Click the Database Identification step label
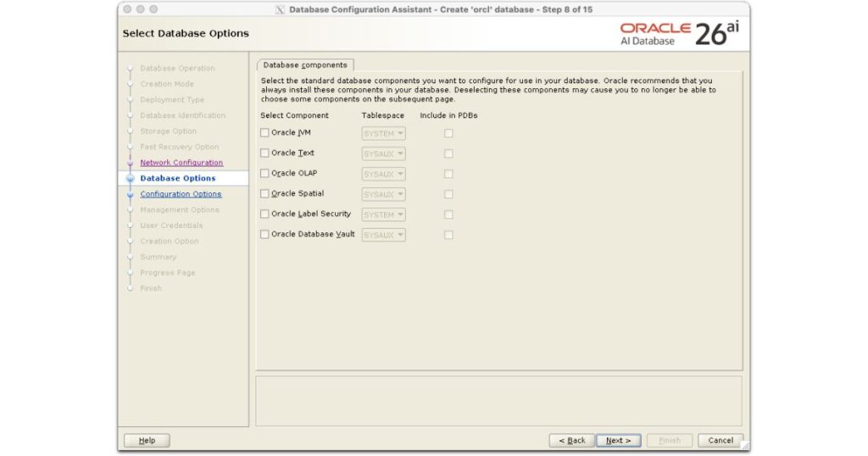The height and width of the screenshot is (456, 868). [x=183, y=115]
